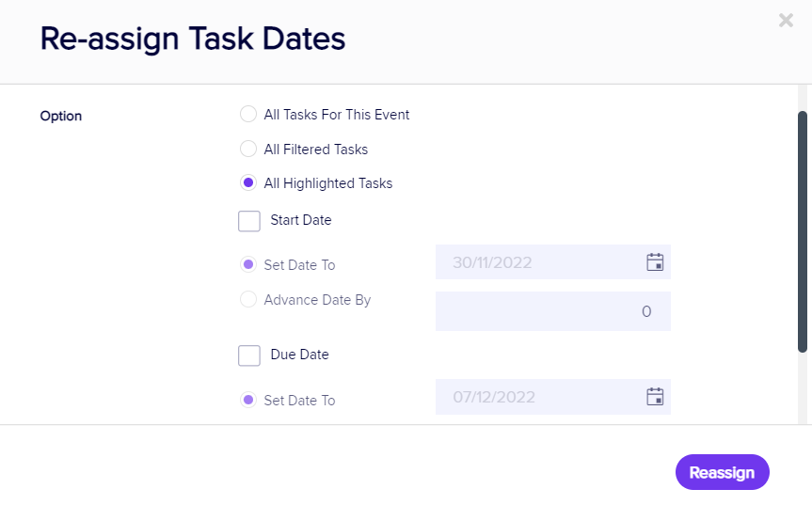Select Set Date To under Start Date
This screenshot has height=505, width=812.
pyautogui.click(x=248, y=265)
